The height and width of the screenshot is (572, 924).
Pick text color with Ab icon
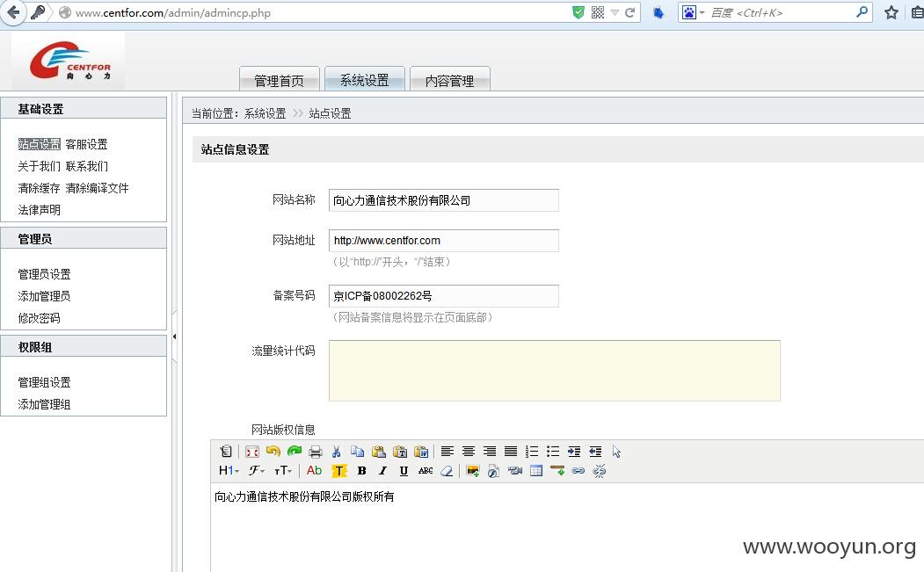pos(314,471)
